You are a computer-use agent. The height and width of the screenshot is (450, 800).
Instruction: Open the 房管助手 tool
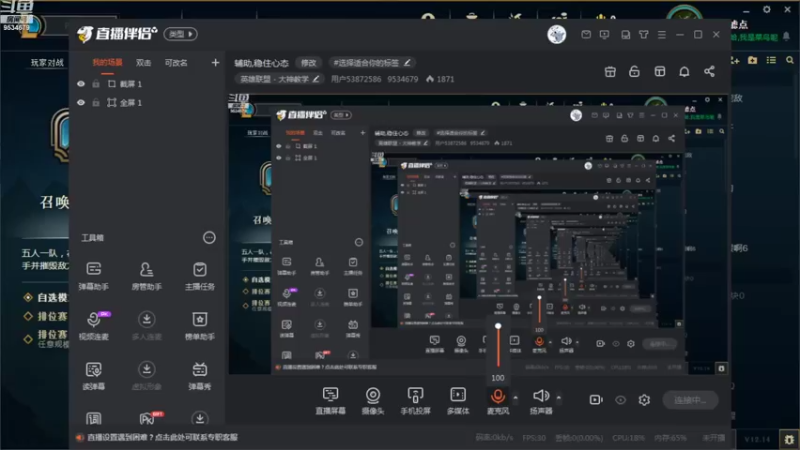146,276
